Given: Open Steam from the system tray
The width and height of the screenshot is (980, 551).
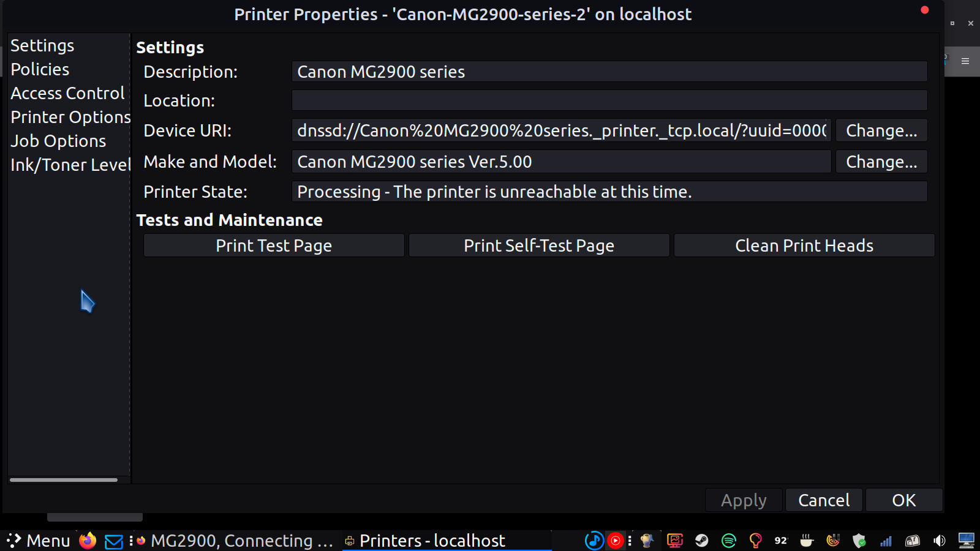Looking at the screenshot, I should 702,541.
